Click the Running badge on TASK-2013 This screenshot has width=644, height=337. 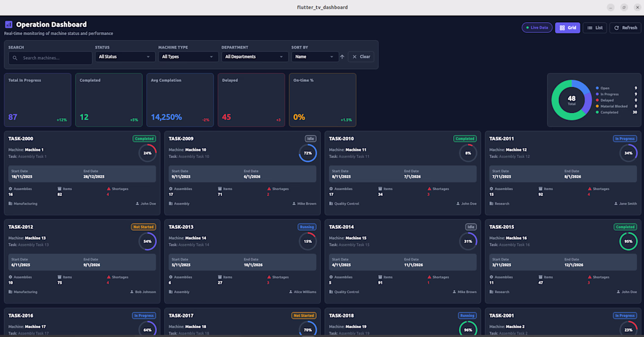(307, 227)
